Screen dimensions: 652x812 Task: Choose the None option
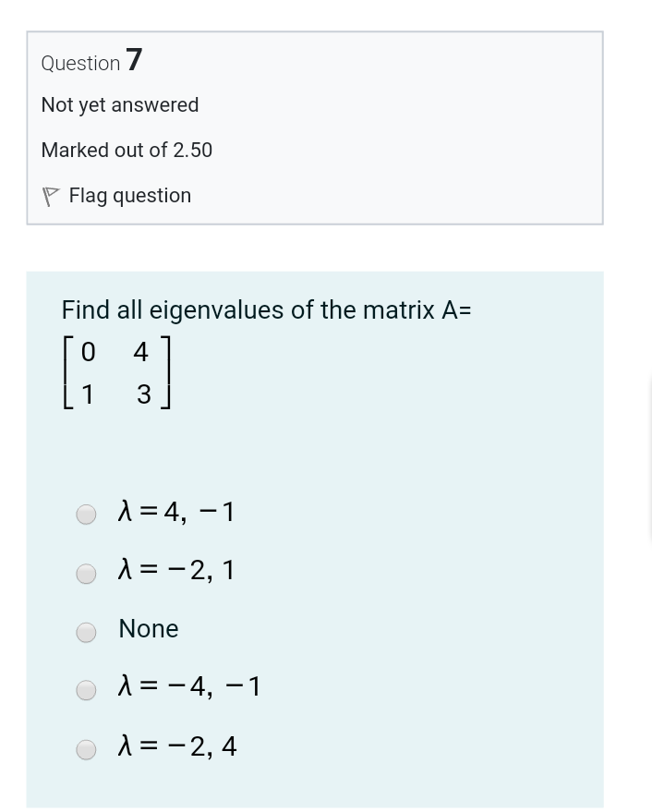point(85,632)
